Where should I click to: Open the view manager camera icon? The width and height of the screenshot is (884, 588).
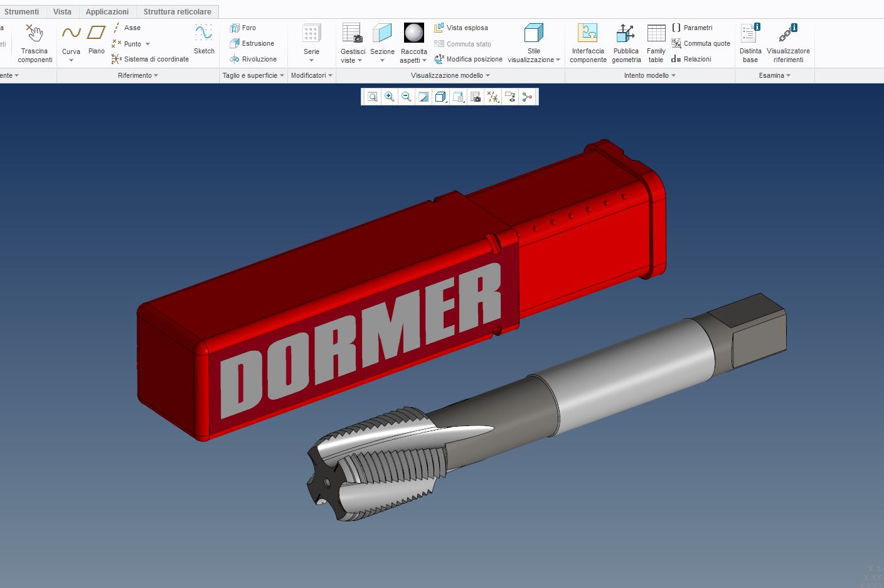pyautogui.click(x=476, y=97)
